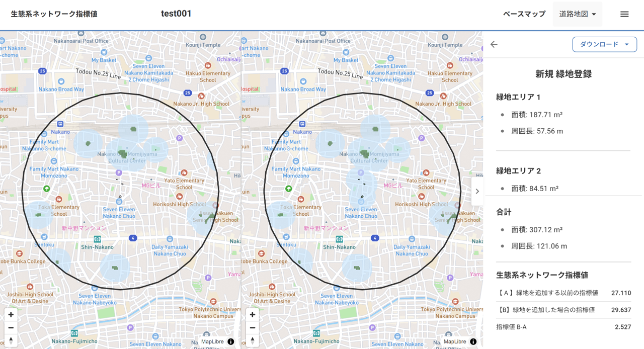Click the 緑地エリア 1 heading
The image size is (644, 349).
518,97
